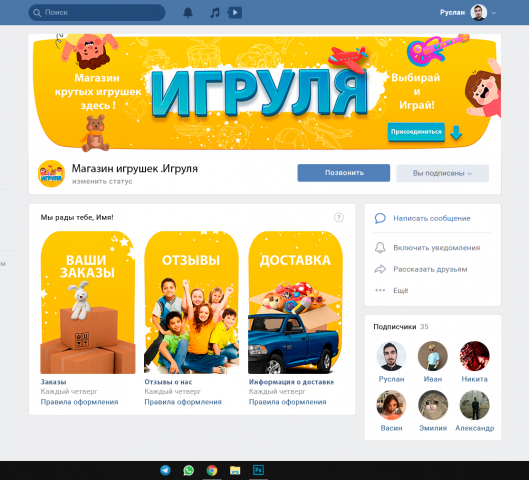The width and height of the screenshot is (529, 480).
Task: Open Руслан's profile avatar in header
Action: pyautogui.click(x=479, y=12)
